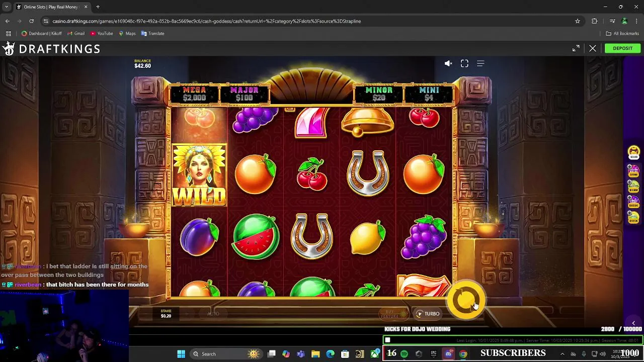This screenshot has height=362, width=644.
Task: Open the Chrome profile avatar
Action: 624,21
